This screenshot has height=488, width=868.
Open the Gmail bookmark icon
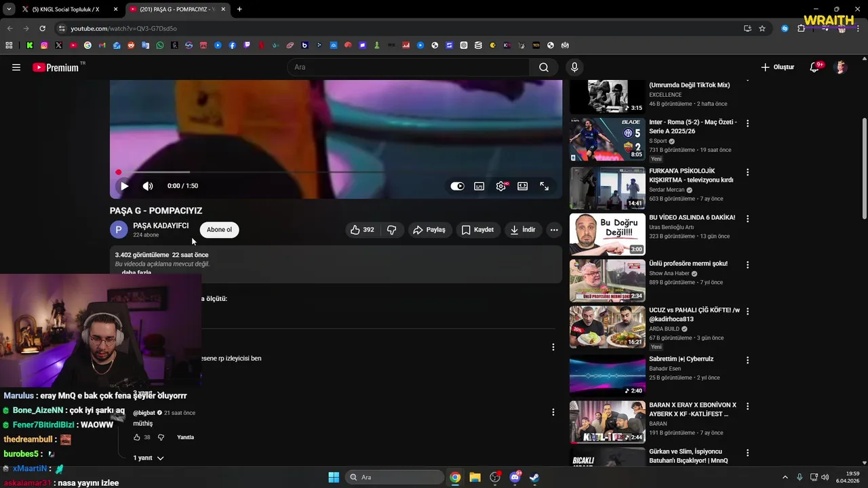click(x=102, y=45)
